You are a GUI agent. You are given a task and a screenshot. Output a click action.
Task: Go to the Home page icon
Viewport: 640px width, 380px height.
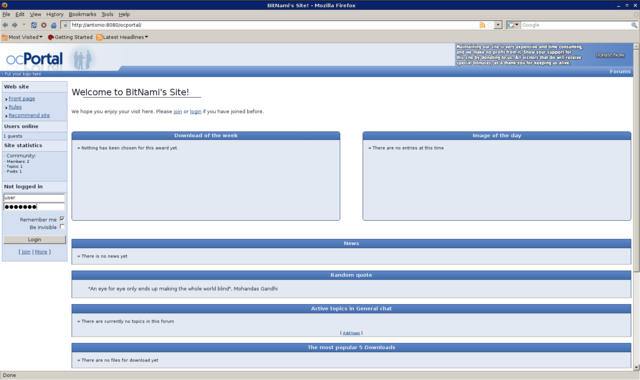[x=53, y=25]
